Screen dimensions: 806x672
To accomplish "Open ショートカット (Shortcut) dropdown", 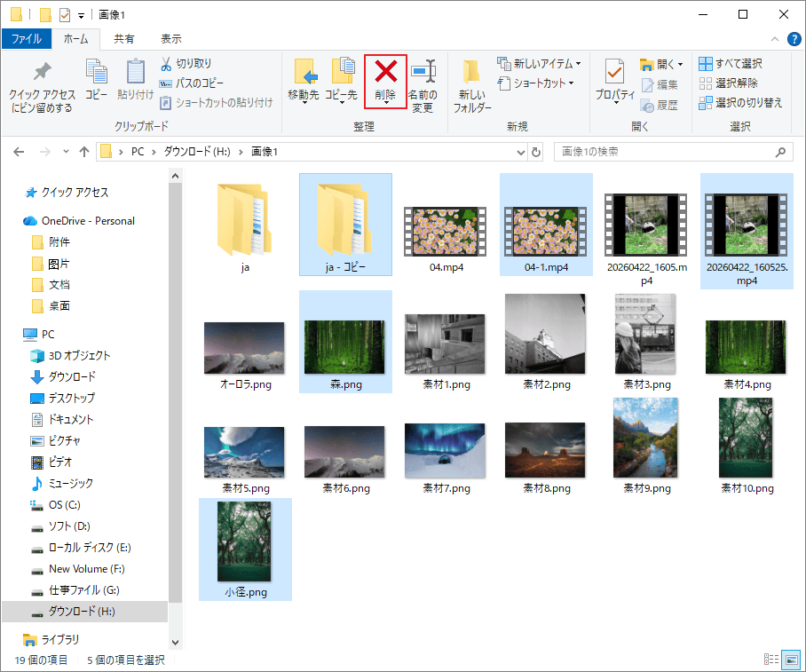I will (x=535, y=83).
